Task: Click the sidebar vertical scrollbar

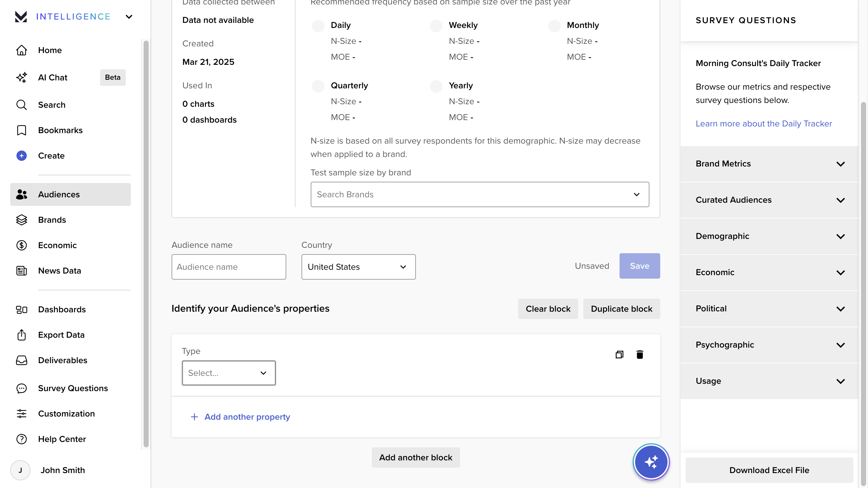Action: point(146,243)
